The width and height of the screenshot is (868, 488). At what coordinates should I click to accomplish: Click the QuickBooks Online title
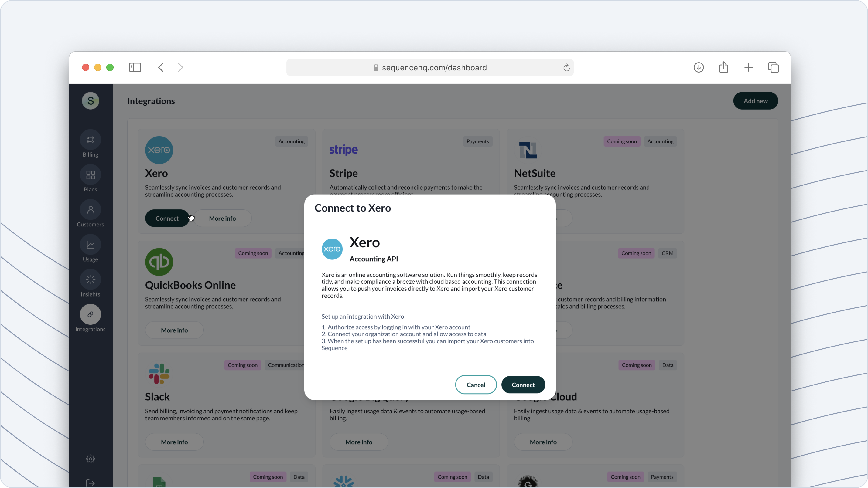(190, 285)
